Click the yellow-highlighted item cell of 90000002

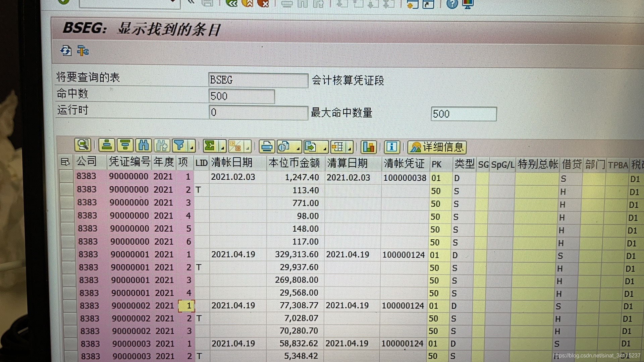coord(186,305)
